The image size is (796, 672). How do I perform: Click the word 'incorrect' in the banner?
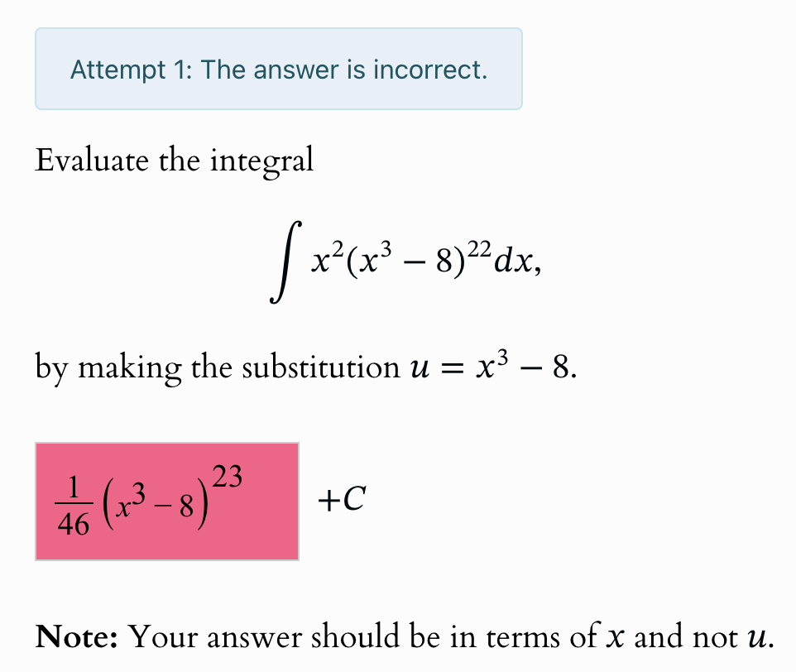430,70
